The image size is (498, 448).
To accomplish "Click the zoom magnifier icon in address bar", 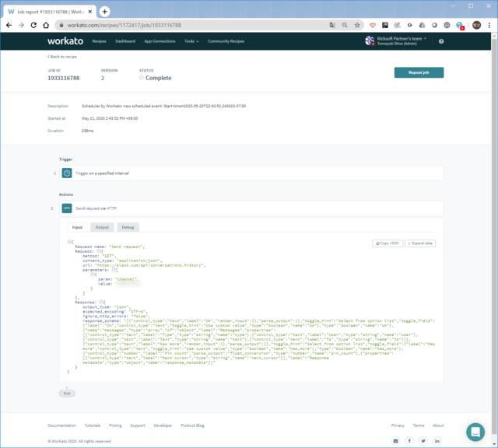I will point(345,25).
